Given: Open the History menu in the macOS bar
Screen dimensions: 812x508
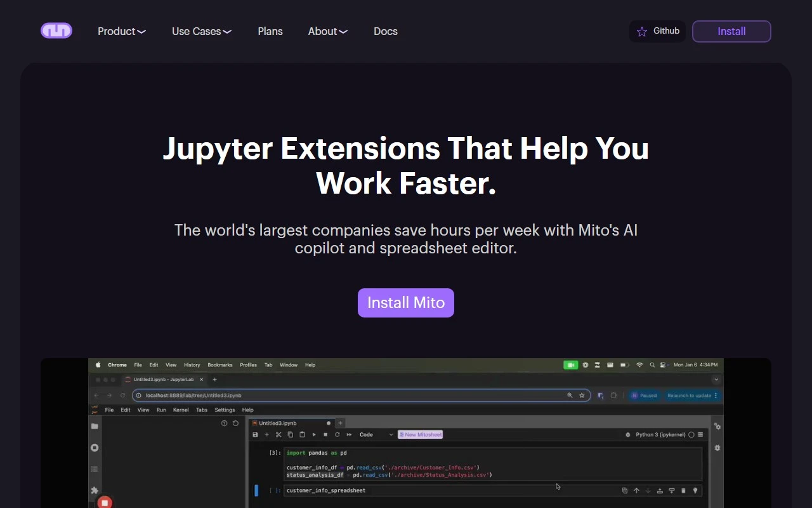Looking at the screenshot, I should [192, 365].
